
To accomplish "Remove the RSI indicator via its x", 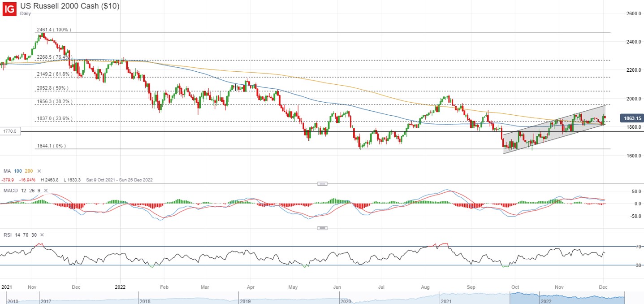I will (x=42, y=235).
